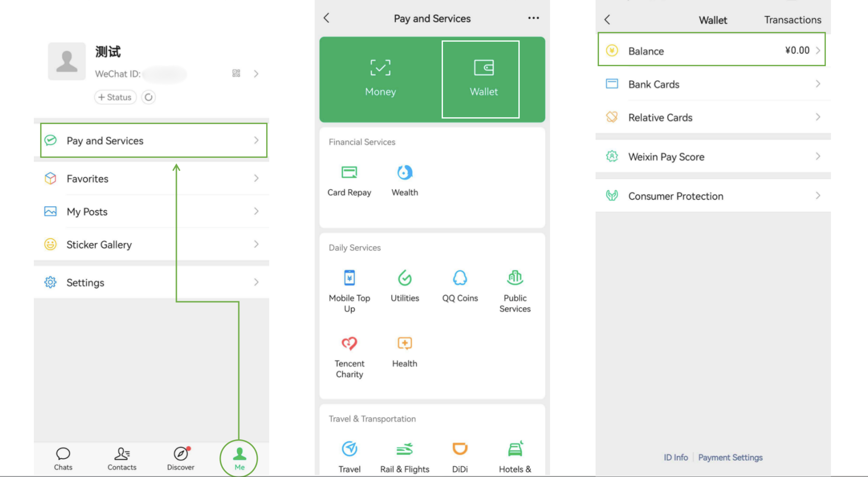Tap the ¥0.00 balance amount

[x=797, y=50]
